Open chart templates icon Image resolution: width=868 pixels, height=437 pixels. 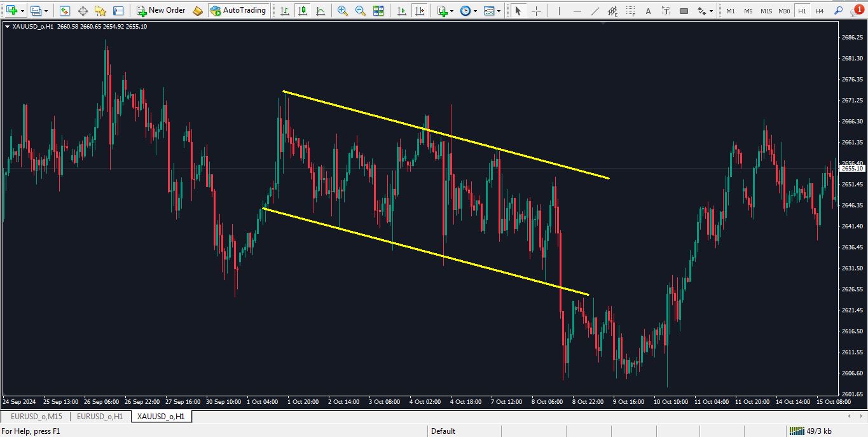tap(489, 11)
